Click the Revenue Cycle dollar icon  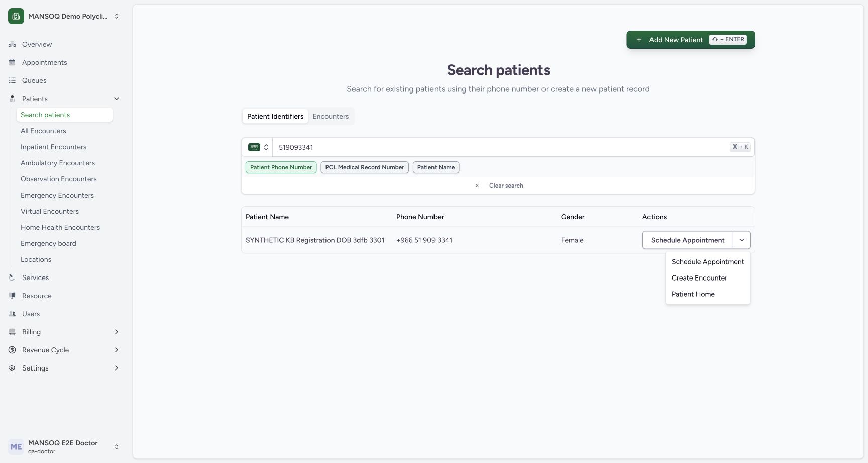[12, 350]
